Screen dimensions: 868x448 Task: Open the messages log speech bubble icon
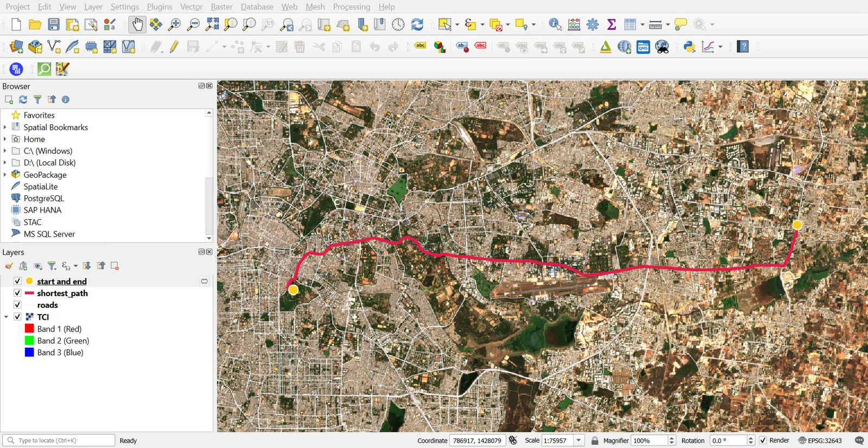pyautogui.click(x=859, y=440)
